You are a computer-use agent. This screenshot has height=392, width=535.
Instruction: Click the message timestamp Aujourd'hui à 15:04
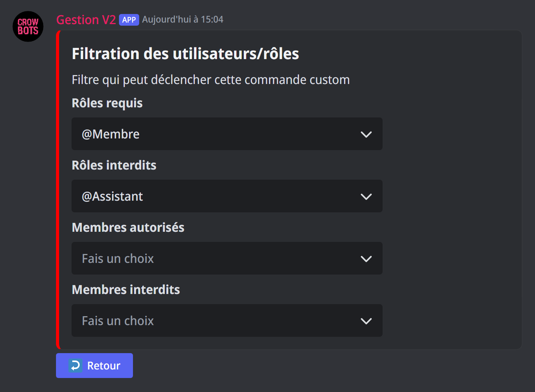point(183,19)
